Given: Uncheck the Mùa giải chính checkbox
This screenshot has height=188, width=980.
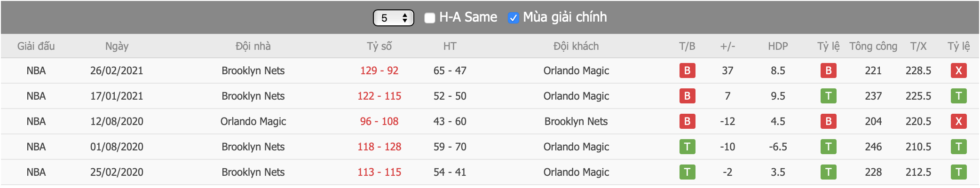Looking at the screenshot, I should (513, 18).
